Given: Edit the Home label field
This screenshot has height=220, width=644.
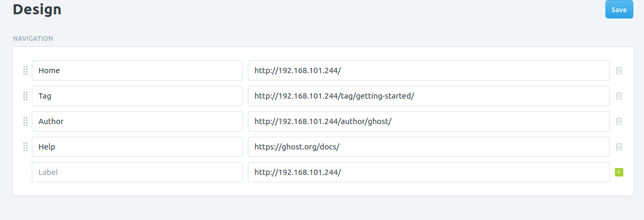Looking at the screenshot, I should (137, 71).
